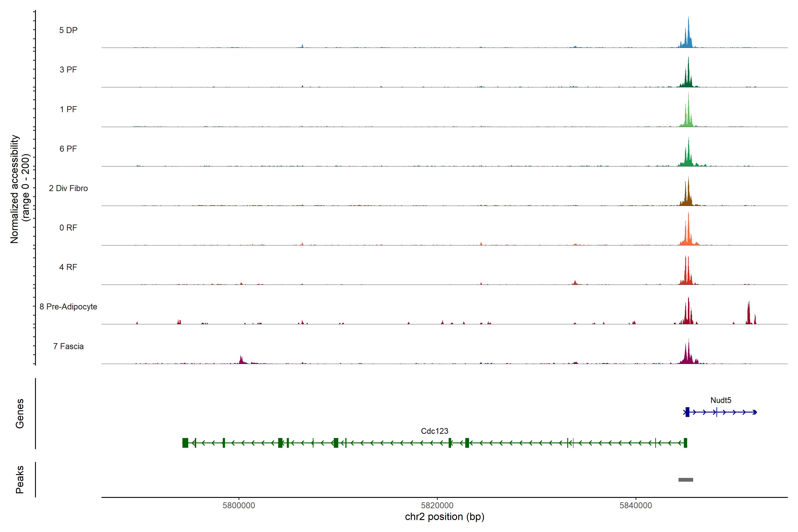Click the 5820000 axis tick label
This screenshot has width=798, height=532.
437,505
